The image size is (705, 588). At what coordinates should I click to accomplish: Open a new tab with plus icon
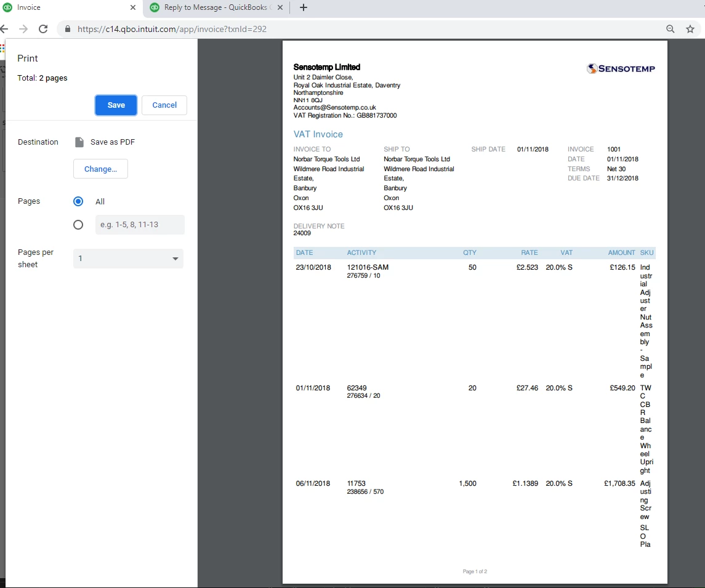pos(304,7)
